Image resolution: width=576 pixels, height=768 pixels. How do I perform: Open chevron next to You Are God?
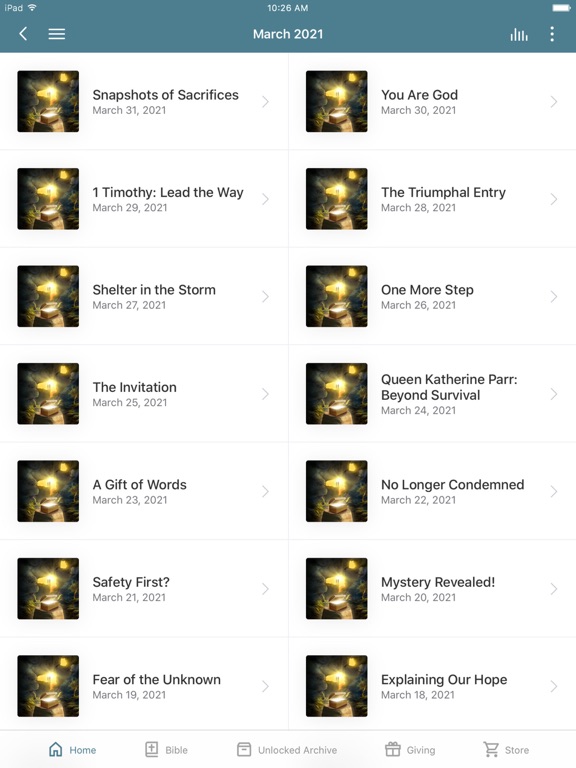(x=553, y=101)
